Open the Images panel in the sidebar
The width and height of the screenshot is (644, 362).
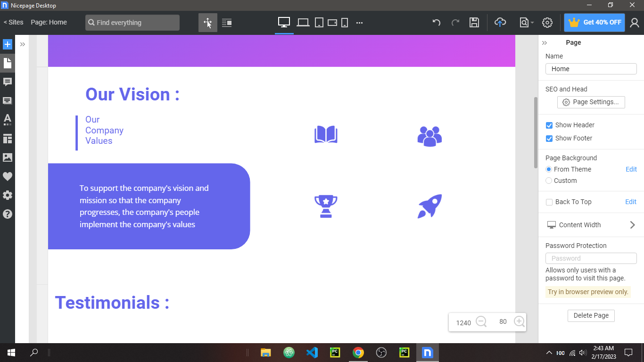coord(7,157)
